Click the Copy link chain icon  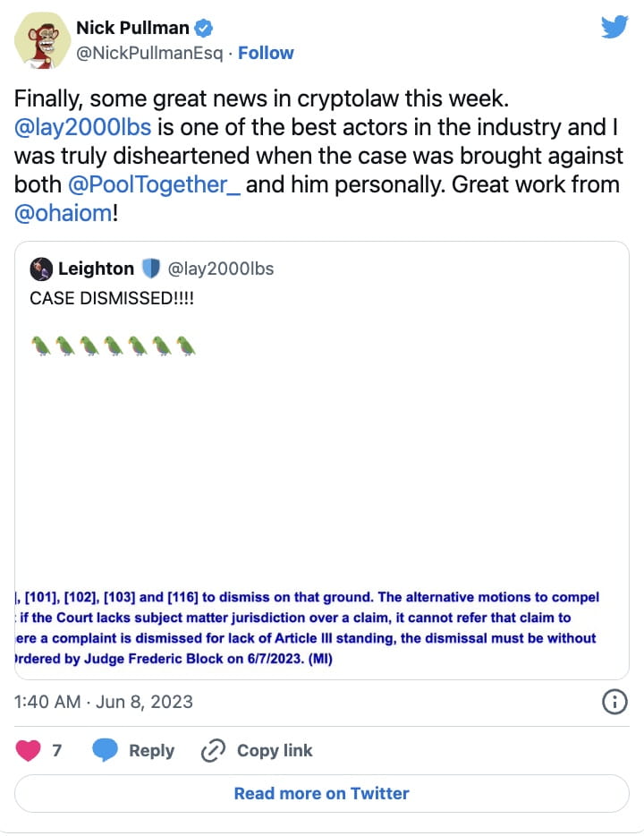pos(214,750)
